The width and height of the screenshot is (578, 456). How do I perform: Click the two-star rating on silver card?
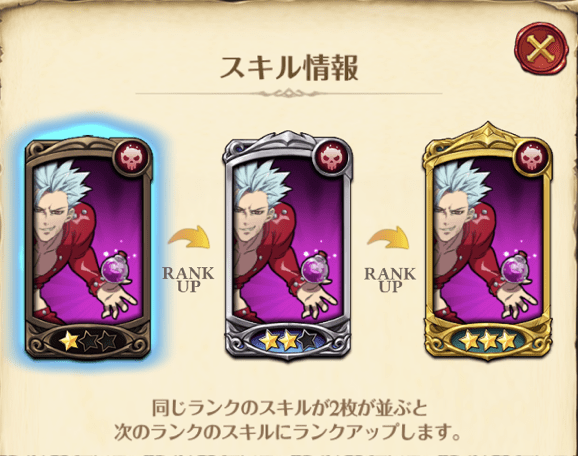(288, 339)
